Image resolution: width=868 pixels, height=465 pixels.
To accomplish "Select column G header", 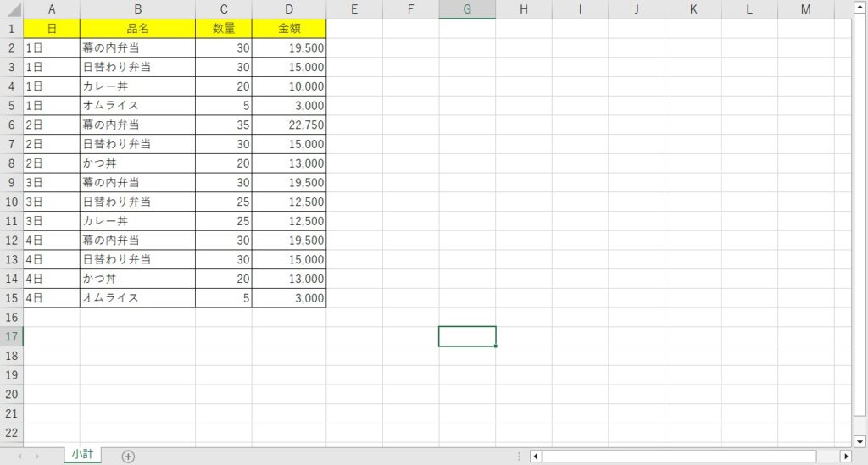I will pyautogui.click(x=467, y=9).
